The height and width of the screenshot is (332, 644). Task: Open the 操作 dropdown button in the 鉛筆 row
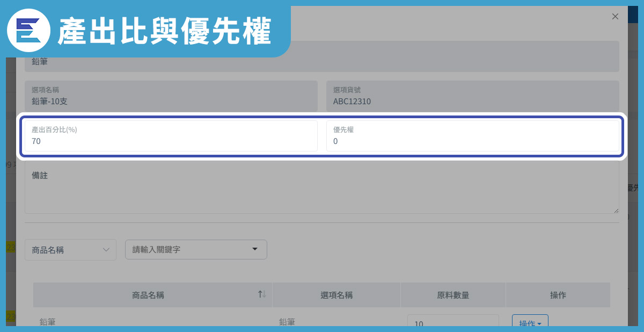click(x=530, y=322)
